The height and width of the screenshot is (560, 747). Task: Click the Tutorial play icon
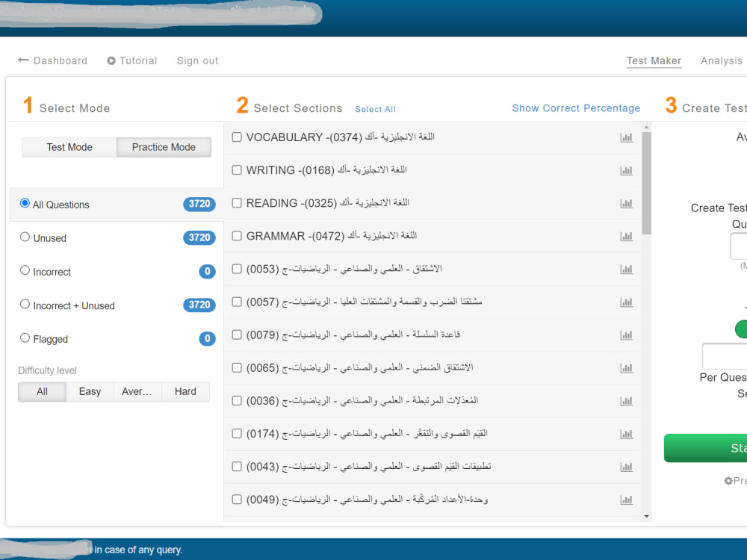111,60
